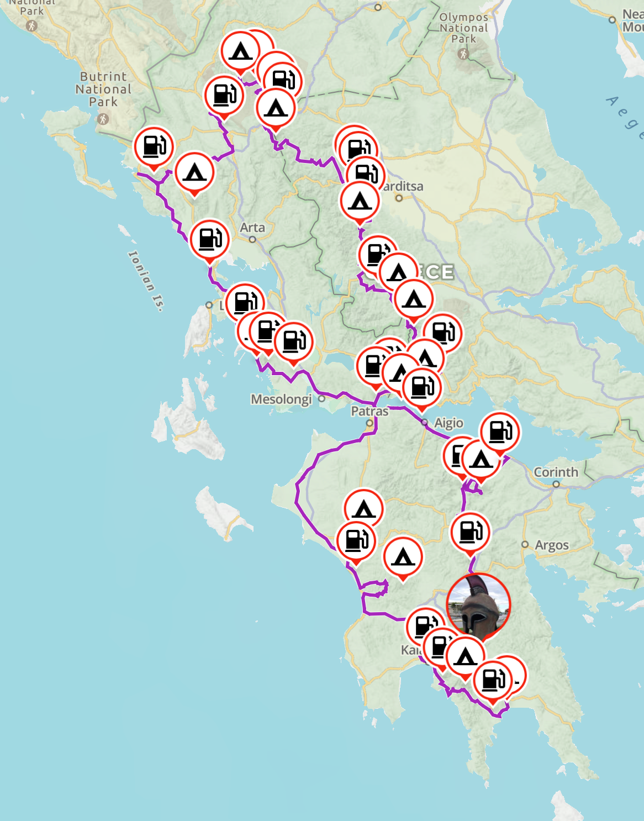Click the fuel marker west of Argos
644x821 pixels.
point(471,533)
